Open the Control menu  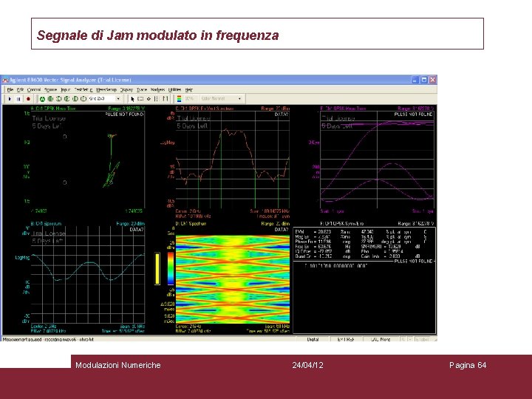pyautogui.click(x=34, y=89)
